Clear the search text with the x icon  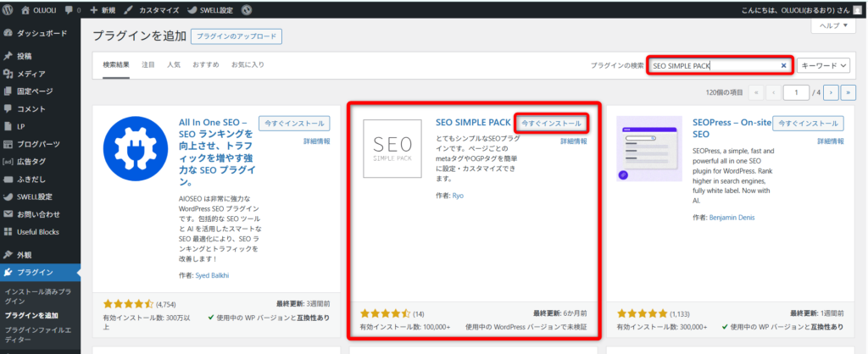pyautogui.click(x=783, y=65)
